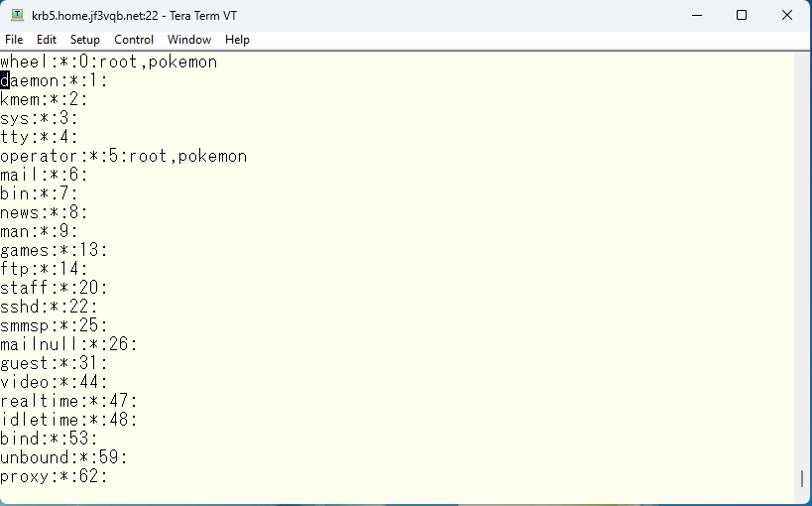Maximize the Tera Term window
The width and height of the screenshot is (812, 506).
pyautogui.click(x=742, y=16)
